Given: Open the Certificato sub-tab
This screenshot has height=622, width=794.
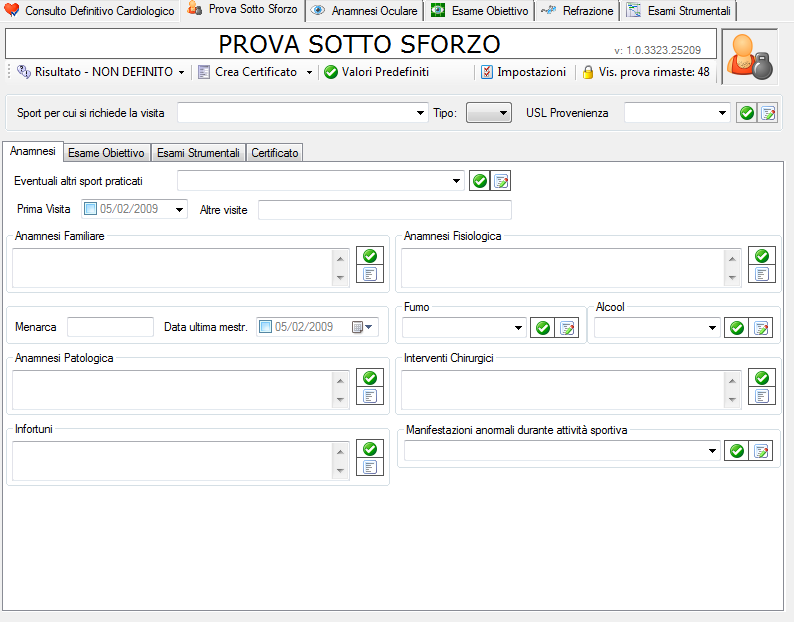Looking at the screenshot, I should pyautogui.click(x=275, y=153).
